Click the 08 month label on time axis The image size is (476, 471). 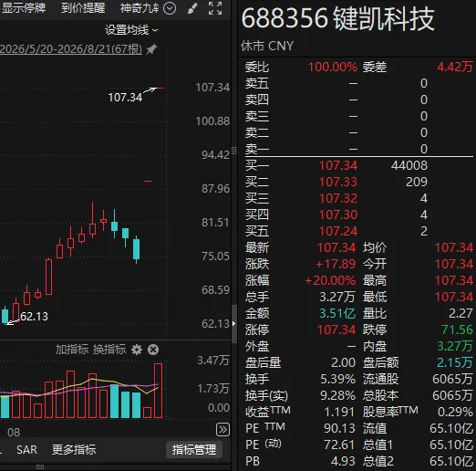pos(14,432)
